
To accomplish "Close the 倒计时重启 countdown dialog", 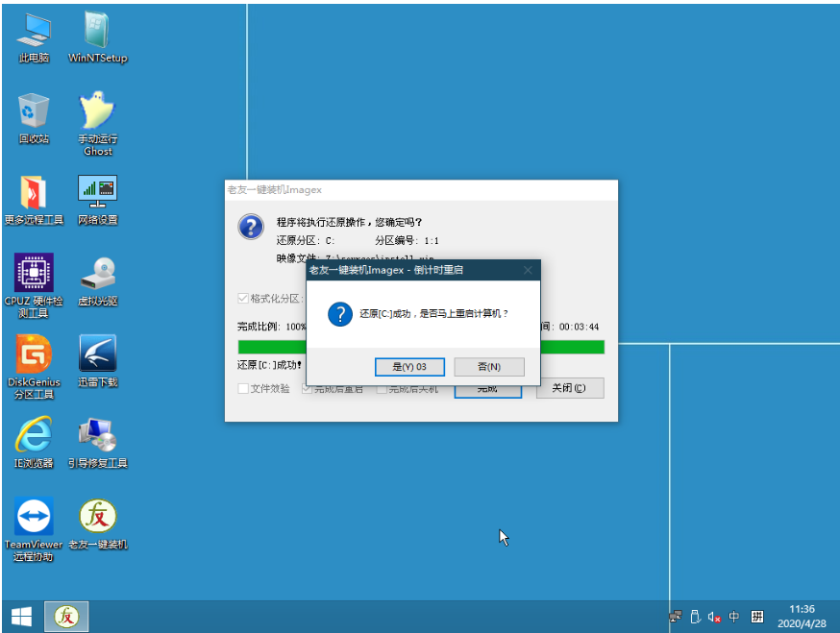I will click(x=528, y=271).
